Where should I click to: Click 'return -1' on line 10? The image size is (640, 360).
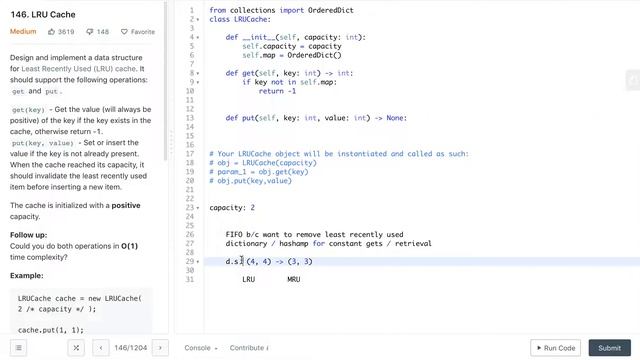(x=277, y=91)
